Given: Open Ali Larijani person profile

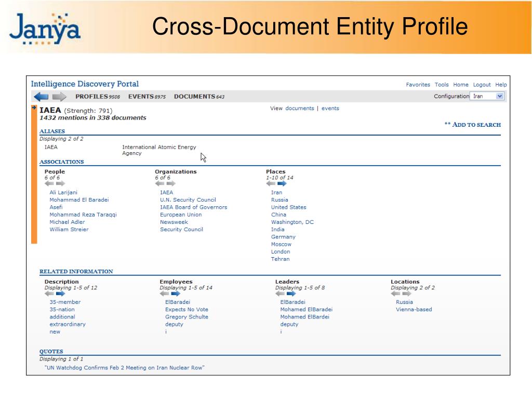Looking at the screenshot, I should pos(63,192).
